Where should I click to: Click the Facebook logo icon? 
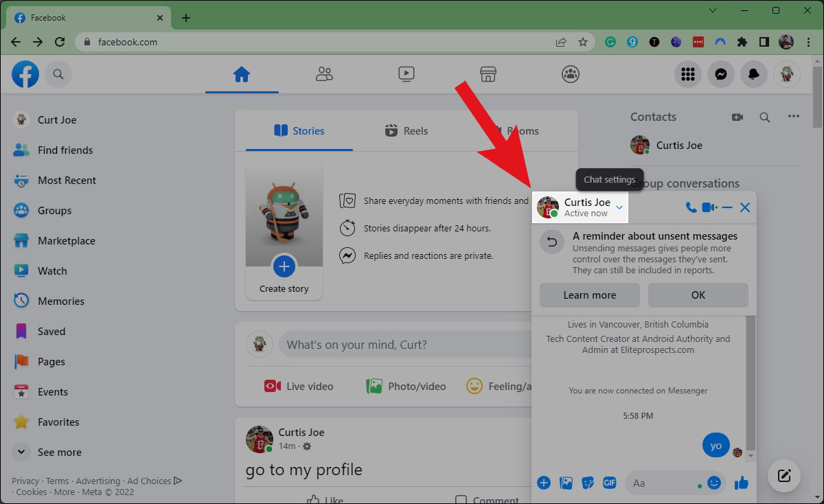(x=25, y=74)
